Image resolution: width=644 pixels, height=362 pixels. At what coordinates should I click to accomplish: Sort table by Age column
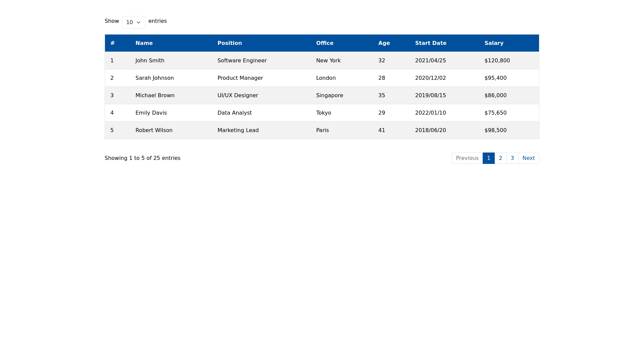tap(384, 43)
